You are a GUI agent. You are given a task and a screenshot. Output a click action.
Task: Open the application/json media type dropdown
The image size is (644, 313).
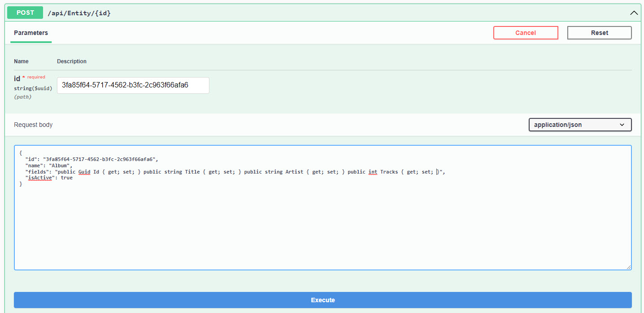click(x=579, y=125)
